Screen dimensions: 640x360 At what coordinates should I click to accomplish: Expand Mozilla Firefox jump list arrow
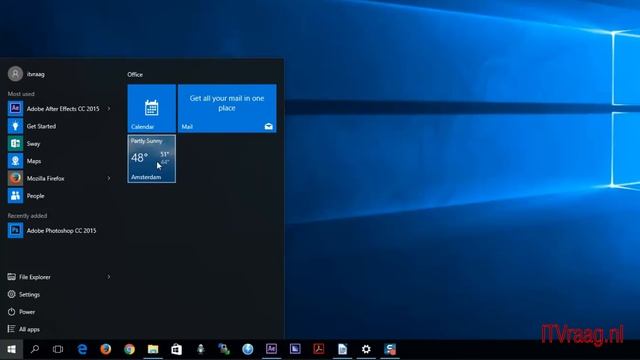[x=109, y=178]
